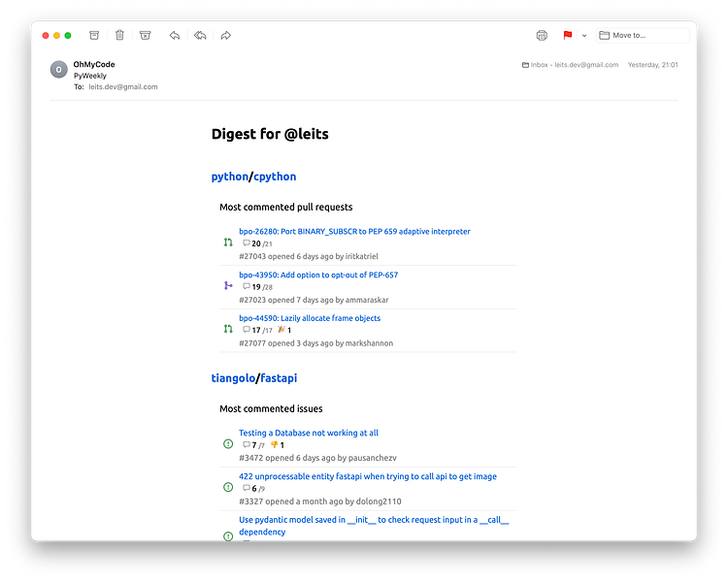Click the open pull request icon for bpo-26280

228,242
